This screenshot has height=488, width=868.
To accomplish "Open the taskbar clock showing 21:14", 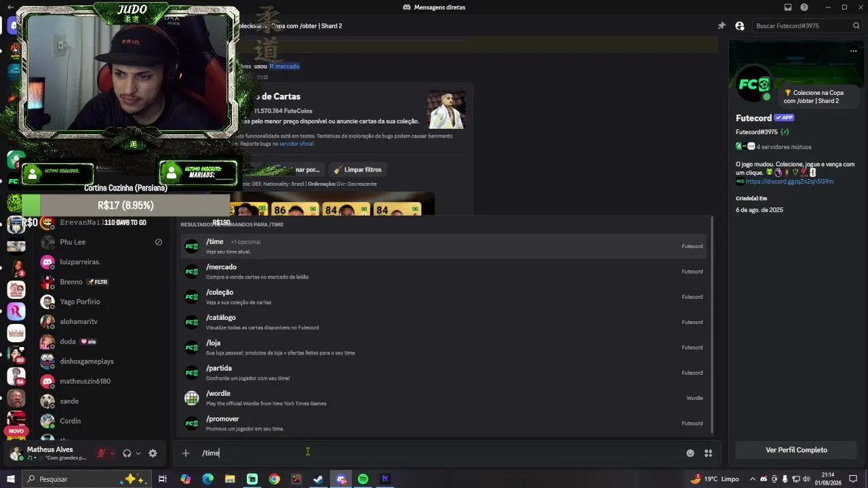I will point(828,479).
